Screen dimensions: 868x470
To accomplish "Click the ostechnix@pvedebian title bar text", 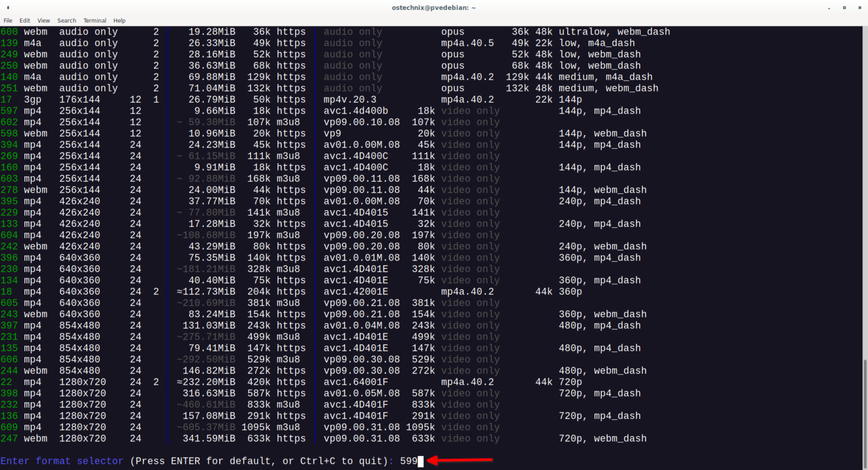I will [433, 7].
